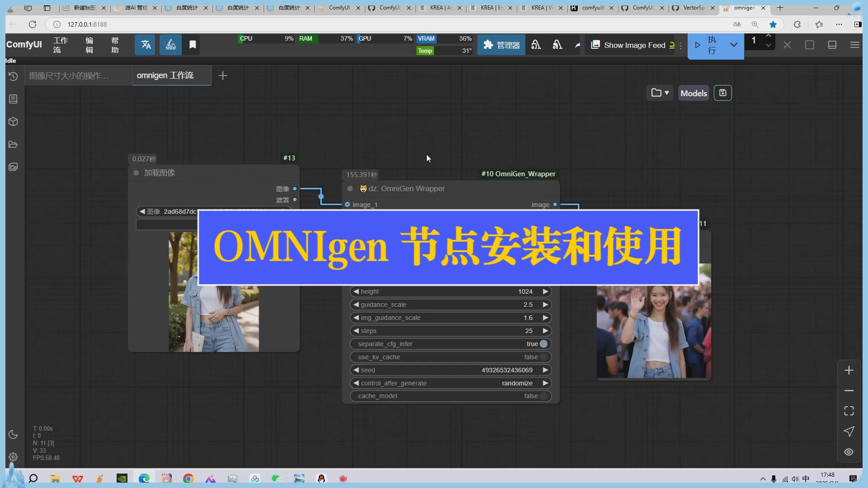This screenshot has height=488, width=868.
Task: Toggle dark theme moon icon
Action: click(13, 434)
